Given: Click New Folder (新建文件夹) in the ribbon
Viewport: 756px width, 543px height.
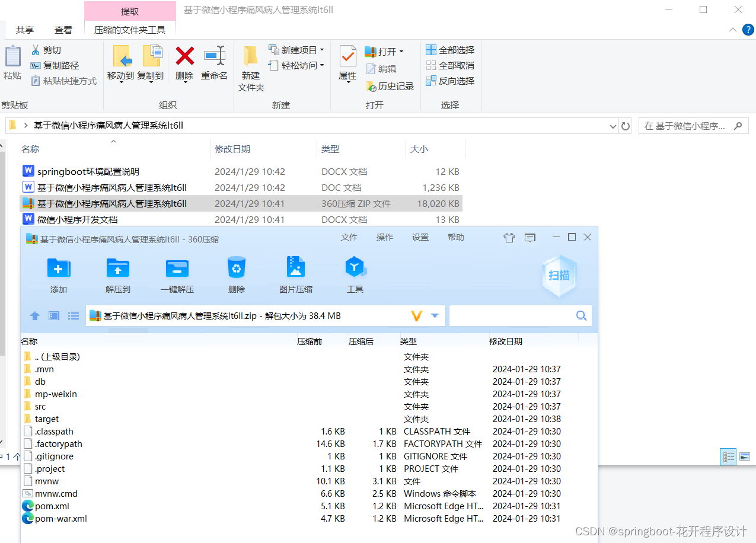Looking at the screenshot, I should point(251,68).
